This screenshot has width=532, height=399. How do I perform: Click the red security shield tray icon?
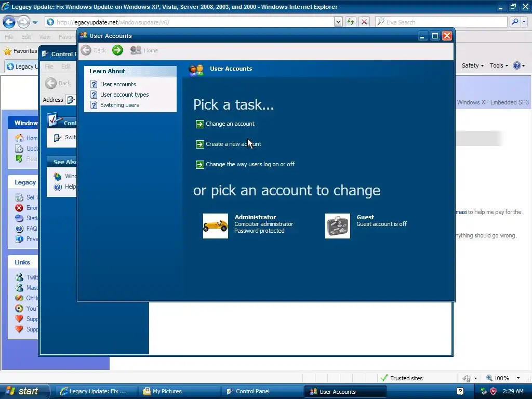pos(494,392)
